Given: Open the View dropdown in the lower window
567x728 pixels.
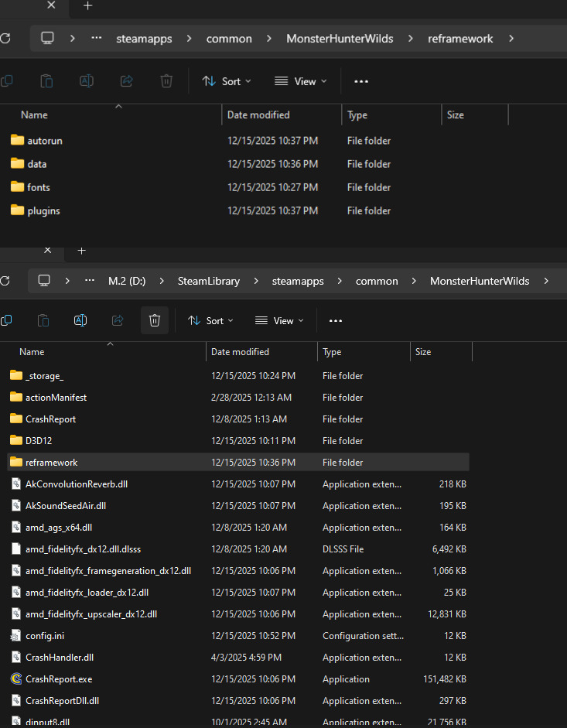Looking at the screenshot, I should pyautogui.click(x=279, y=320).
